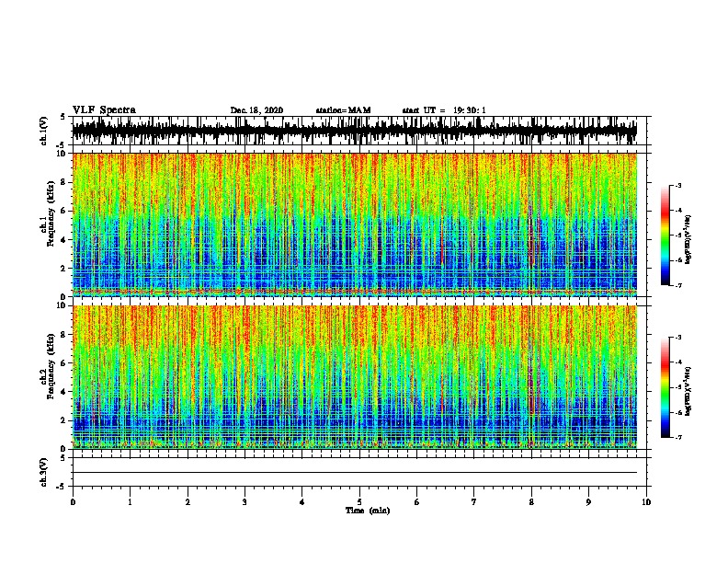Click the "2" kHz tick on ch.2 frequency axis

pos(64,420)
